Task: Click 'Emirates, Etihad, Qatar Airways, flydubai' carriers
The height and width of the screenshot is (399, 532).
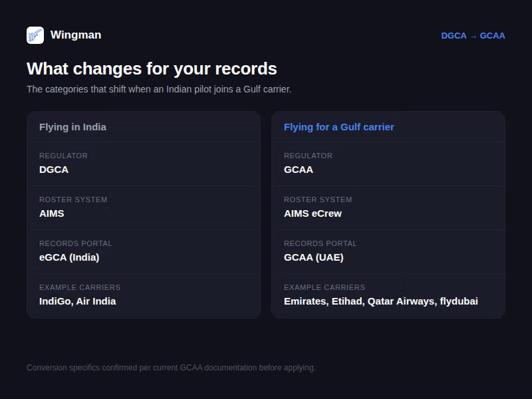Action: 380,301
